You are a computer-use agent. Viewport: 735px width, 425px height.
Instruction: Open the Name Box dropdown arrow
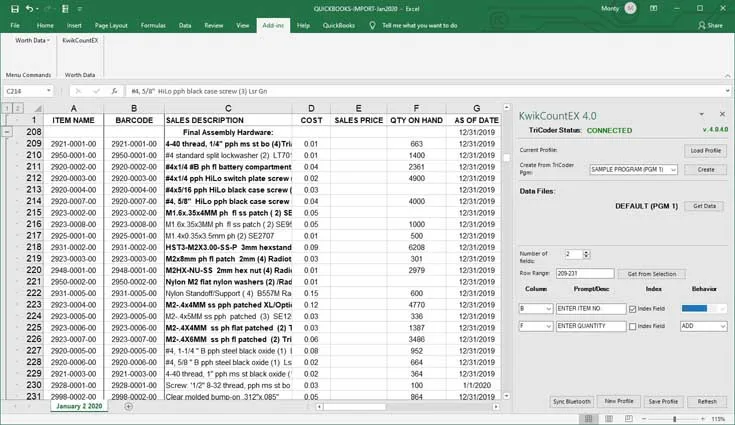tap(48, 91)
